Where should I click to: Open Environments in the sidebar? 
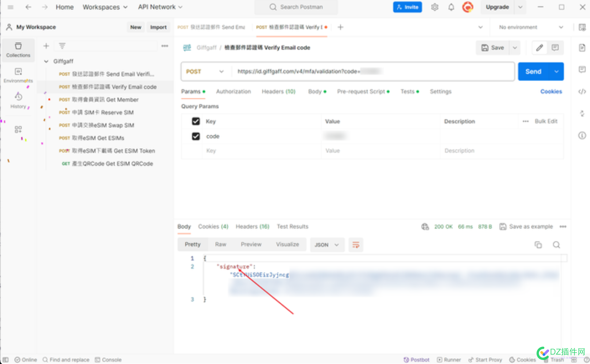click(18, 76)
